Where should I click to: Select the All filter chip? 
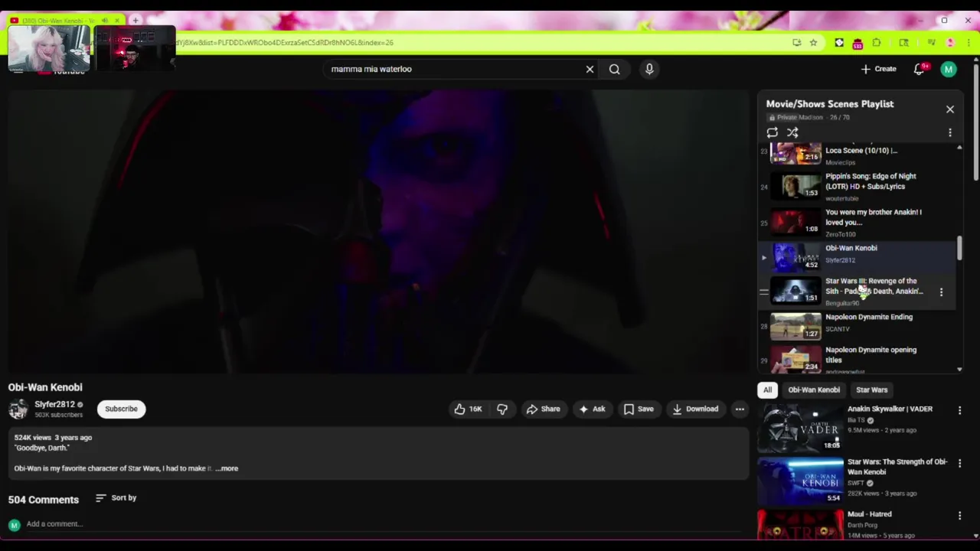[x=767, y=390]
